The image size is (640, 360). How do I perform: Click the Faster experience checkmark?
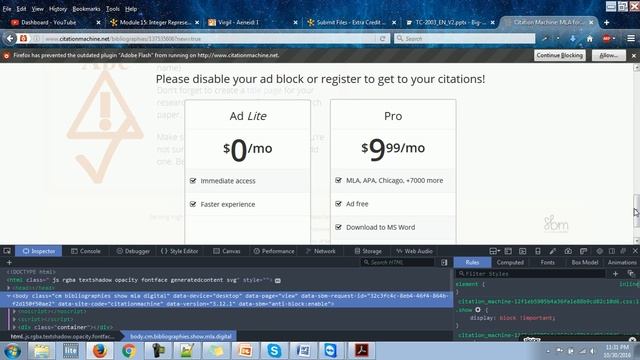193,204
